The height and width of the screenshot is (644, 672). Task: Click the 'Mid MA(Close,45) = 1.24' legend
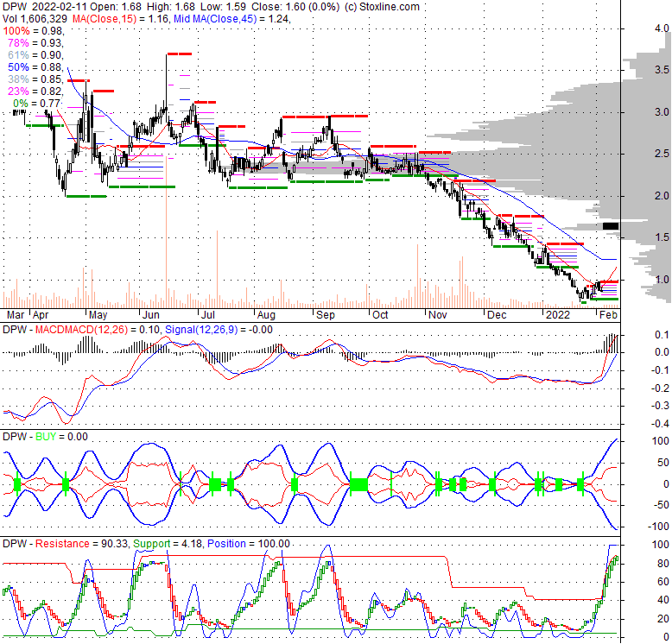coord(231,19)
